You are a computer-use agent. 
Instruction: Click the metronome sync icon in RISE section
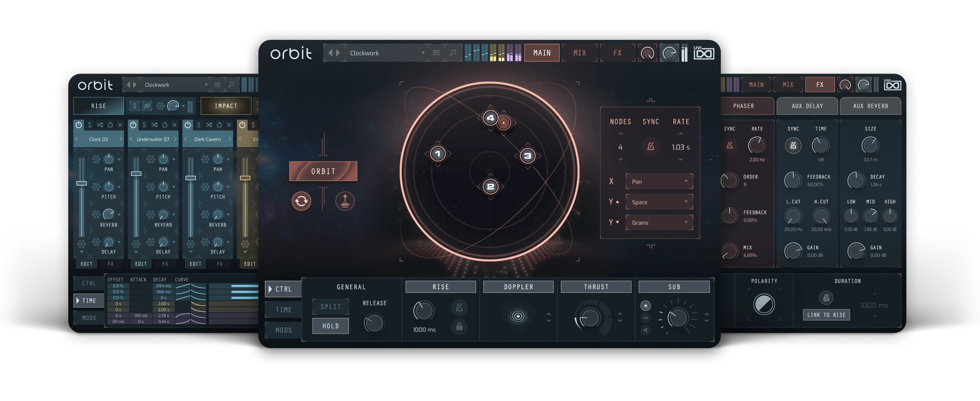tap(459, 307)
